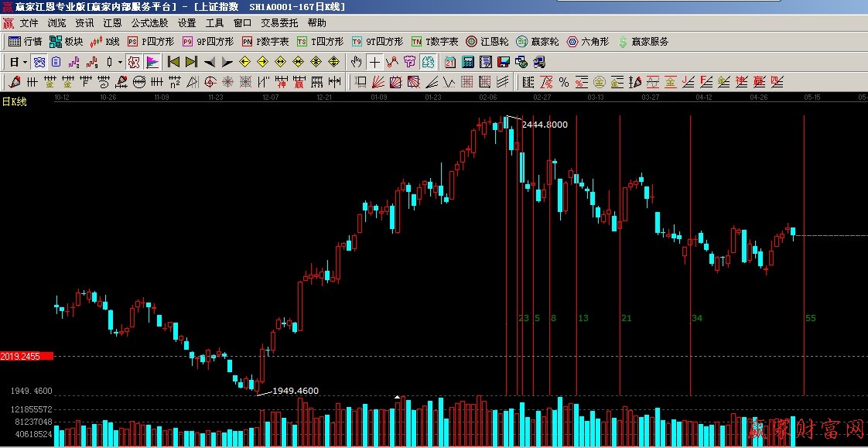The height and width of the screenshot is (448, 868).
Task: Expand the 日 period dropdown arrow
Action: pyautogui.click(x=25, y=62)
